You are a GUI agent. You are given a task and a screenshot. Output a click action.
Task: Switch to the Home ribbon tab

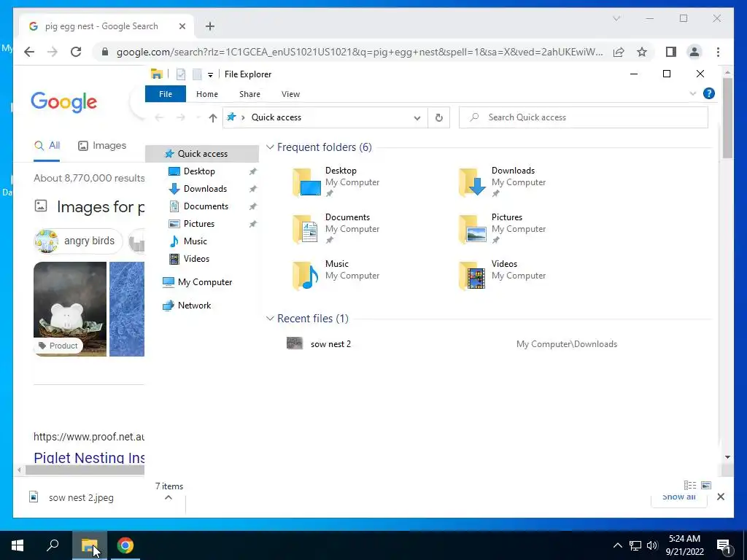[206, 94]
